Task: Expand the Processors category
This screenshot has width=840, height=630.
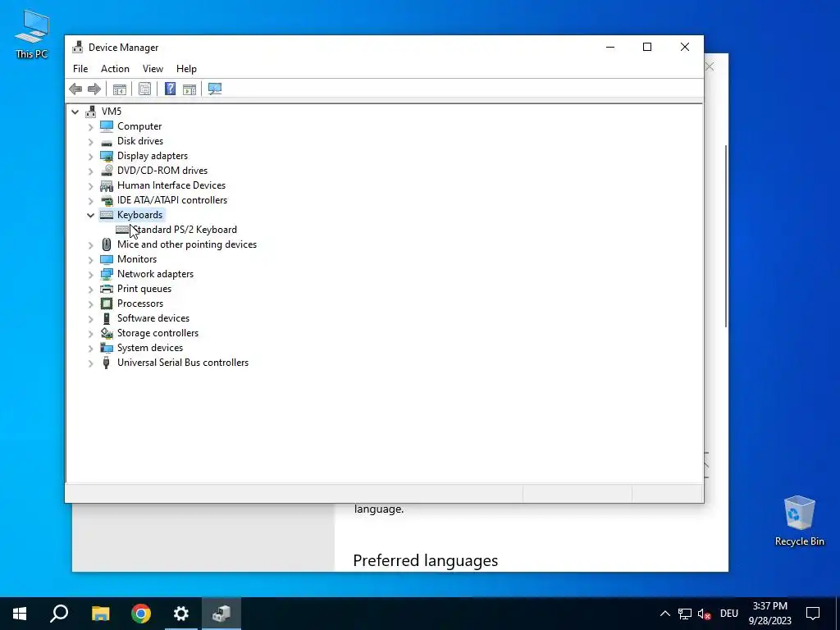Action: click(x=90, y=304)
